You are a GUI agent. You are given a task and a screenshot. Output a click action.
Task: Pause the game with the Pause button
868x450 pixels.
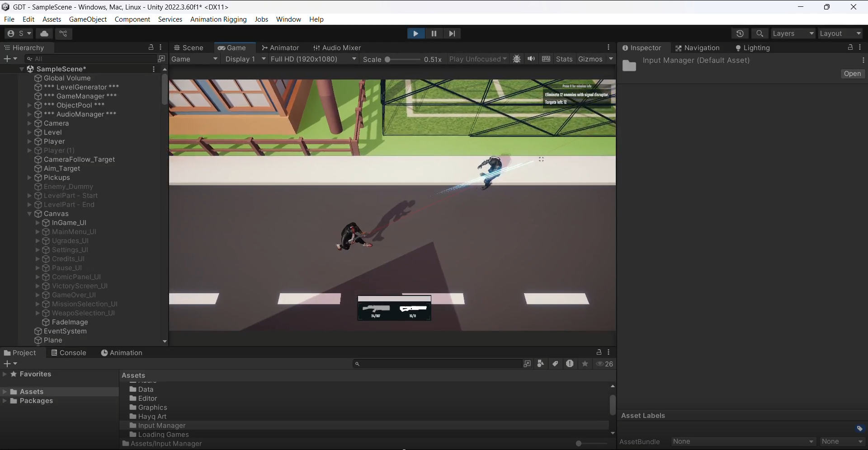(x=434, y=33)
